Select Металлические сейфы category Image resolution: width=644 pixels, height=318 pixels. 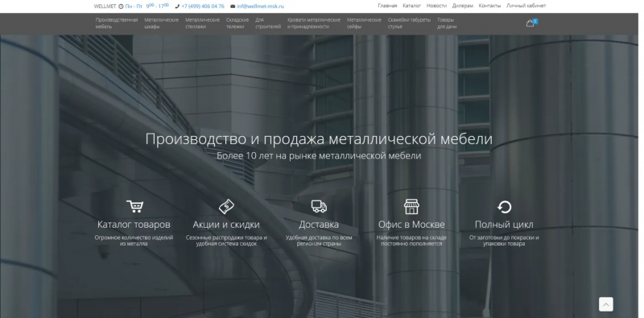coord(364,23)
